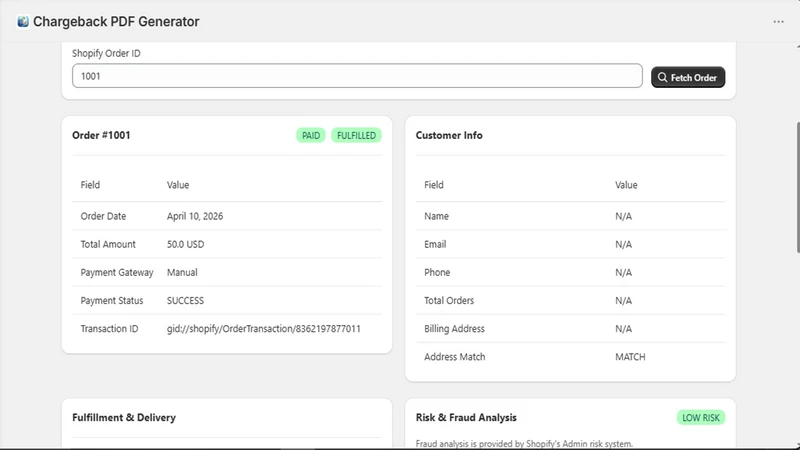Click the "Billing Address" field label
Viewport: 800px width, 450px height.
[454, 329]
